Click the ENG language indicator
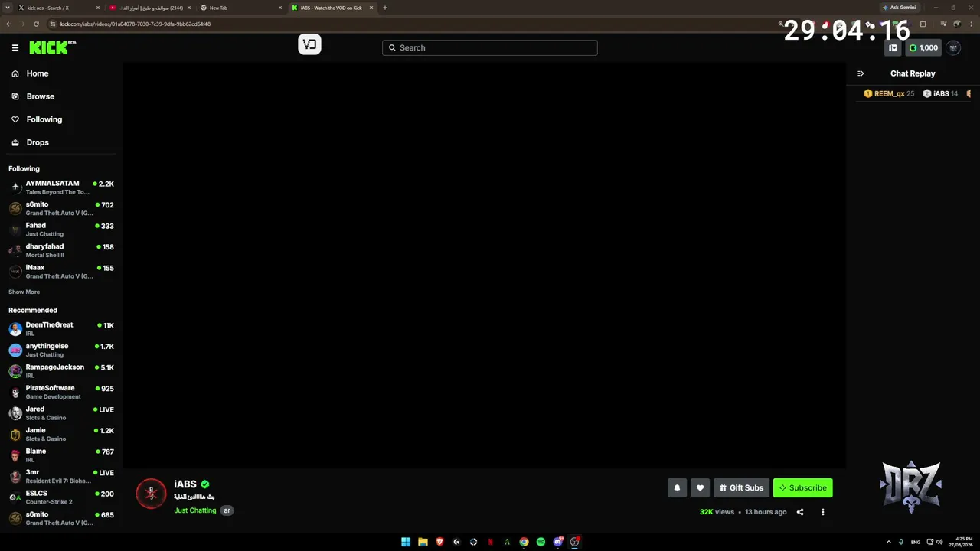The width and height of the screenshot is (980, 551). (916, 542)
